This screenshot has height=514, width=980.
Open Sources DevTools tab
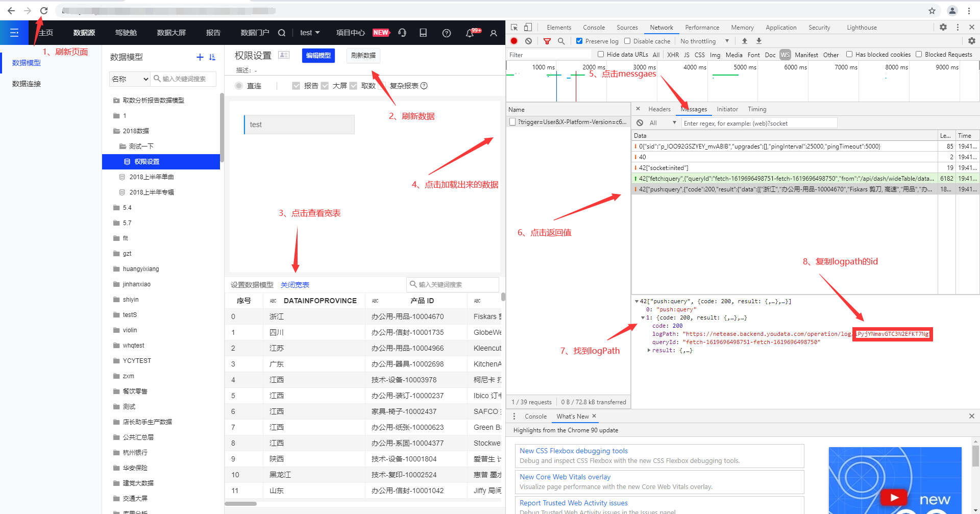tap(627, 28)
